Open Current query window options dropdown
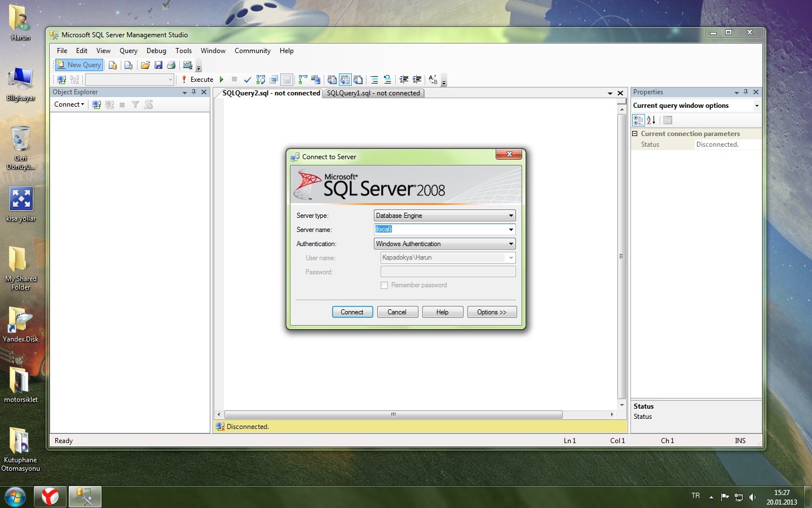 click(757, 106)
